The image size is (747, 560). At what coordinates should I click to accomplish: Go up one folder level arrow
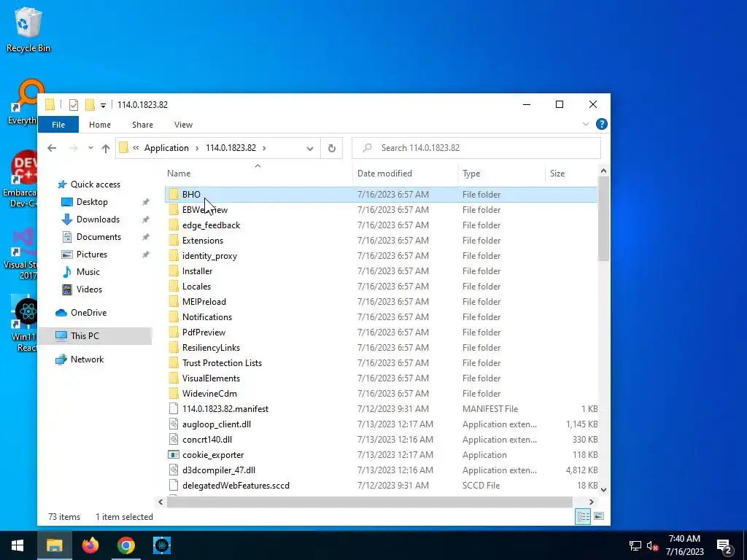click(x=106, y=148)
